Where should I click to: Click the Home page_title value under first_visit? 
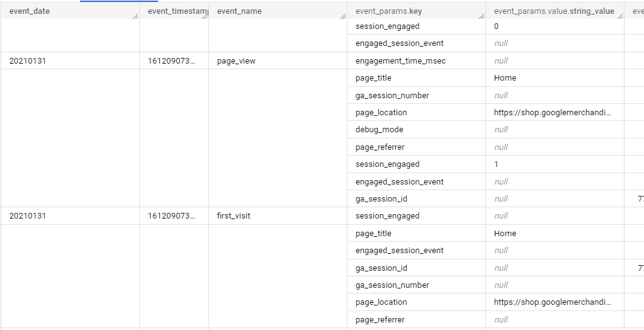505,234
